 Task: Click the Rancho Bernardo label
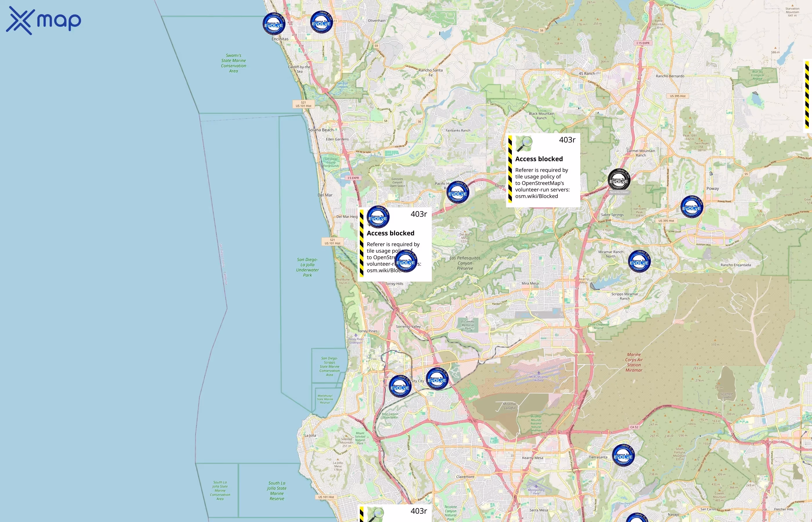coord(670,76)
